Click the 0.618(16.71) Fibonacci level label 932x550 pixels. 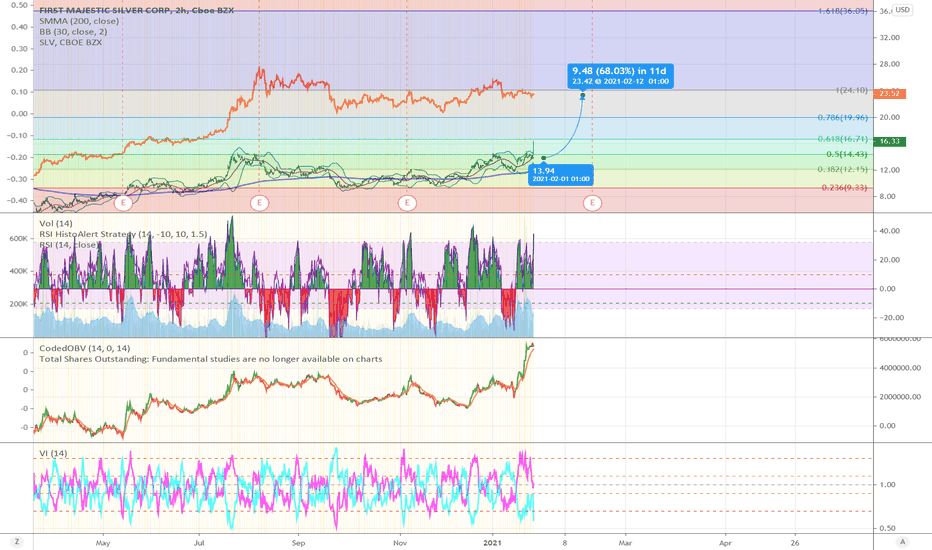pos(842,139)
